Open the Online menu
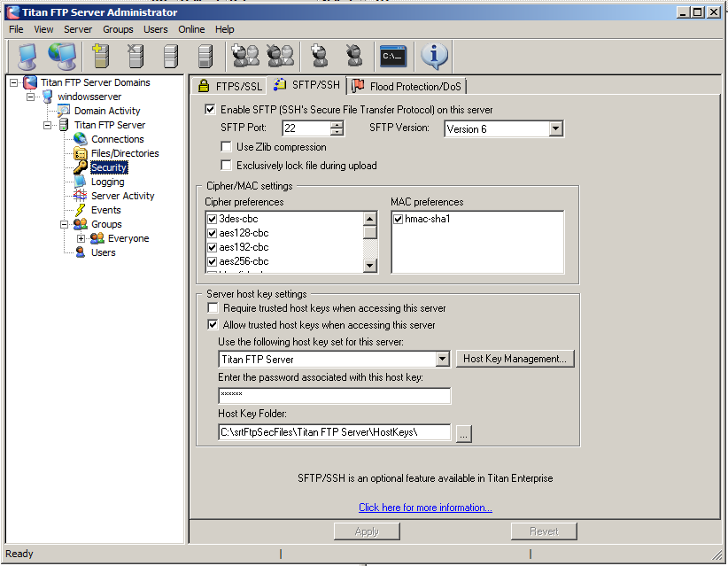 (191, 29)
